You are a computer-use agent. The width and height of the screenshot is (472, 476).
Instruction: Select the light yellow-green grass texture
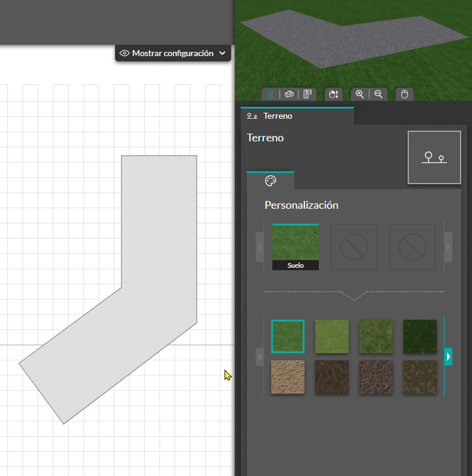pos(332,336)
